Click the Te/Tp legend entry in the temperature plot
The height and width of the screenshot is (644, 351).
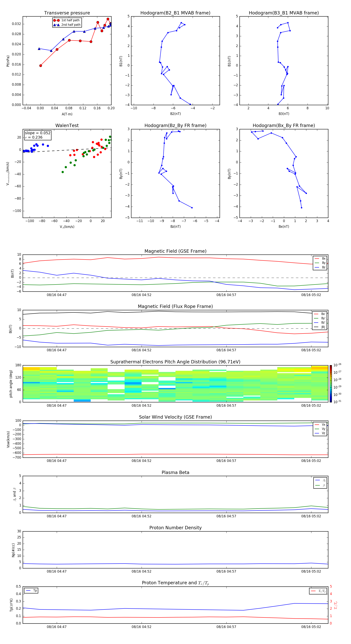point(318,591)
